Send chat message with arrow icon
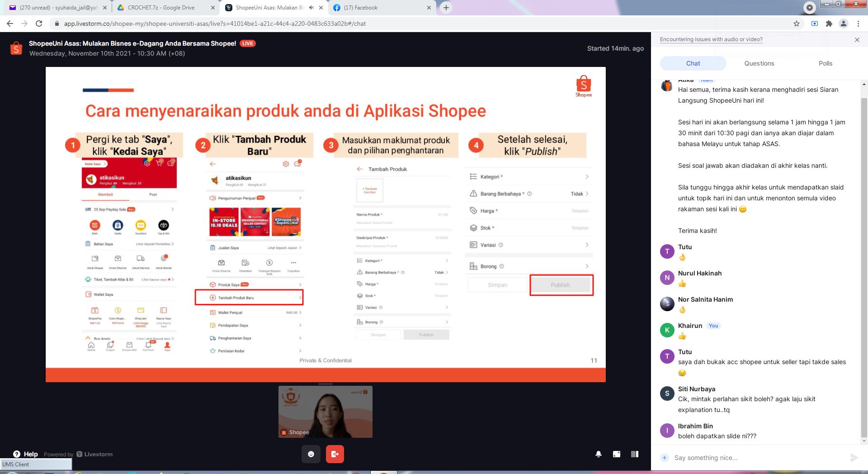This screenshot has width=868, height=474. (854, 458)
